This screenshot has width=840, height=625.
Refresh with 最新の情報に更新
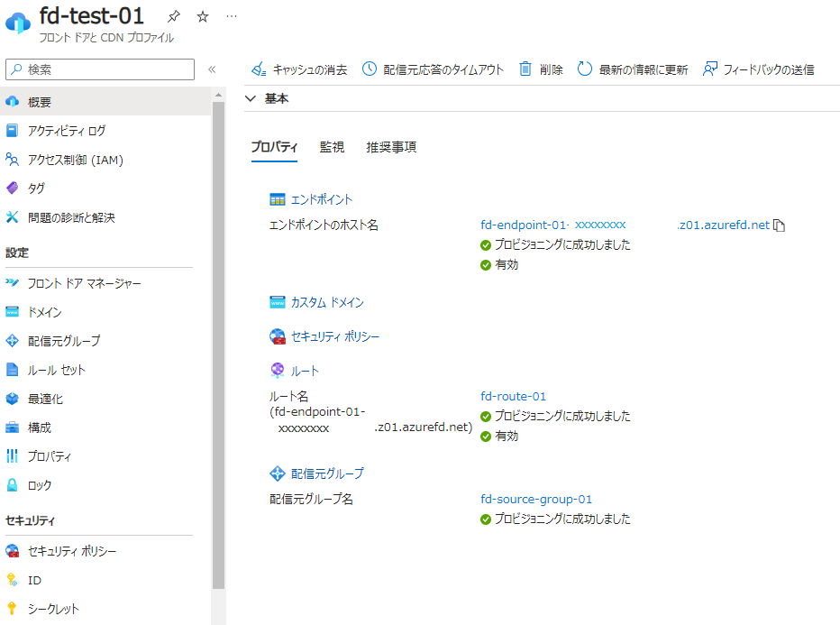coord(633,69)
